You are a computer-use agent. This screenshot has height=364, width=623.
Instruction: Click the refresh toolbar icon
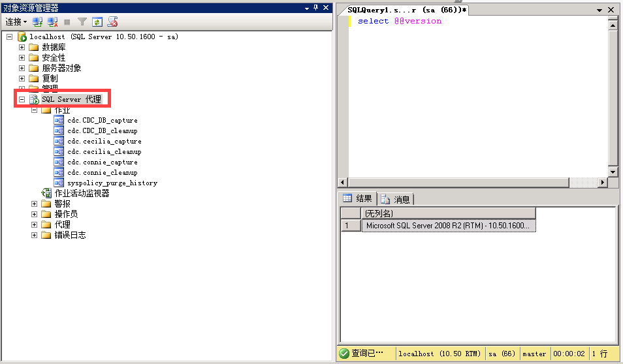97,22
